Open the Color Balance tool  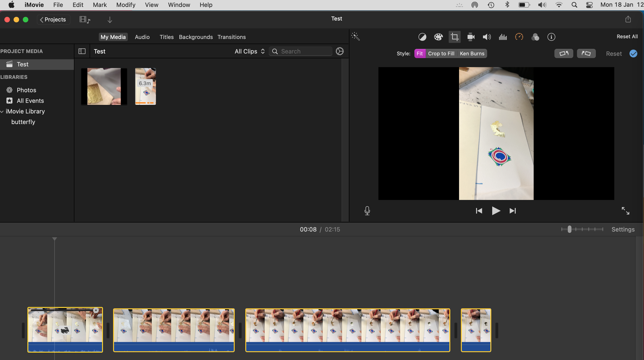click(422, 37)
